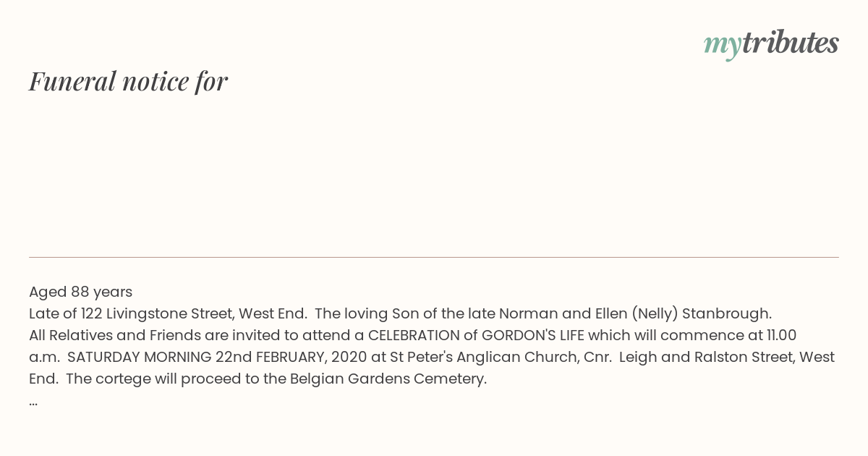The image size is (868, 456).
Task: Click the gray "tributes" logo text
Action: [x=791, y=43]
